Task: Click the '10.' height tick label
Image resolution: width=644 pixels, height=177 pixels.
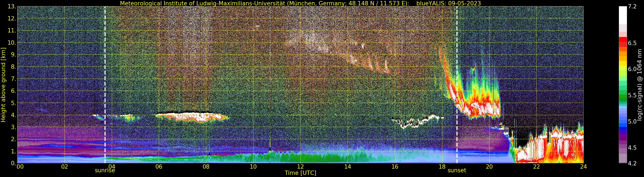Action: pos(12,43)
